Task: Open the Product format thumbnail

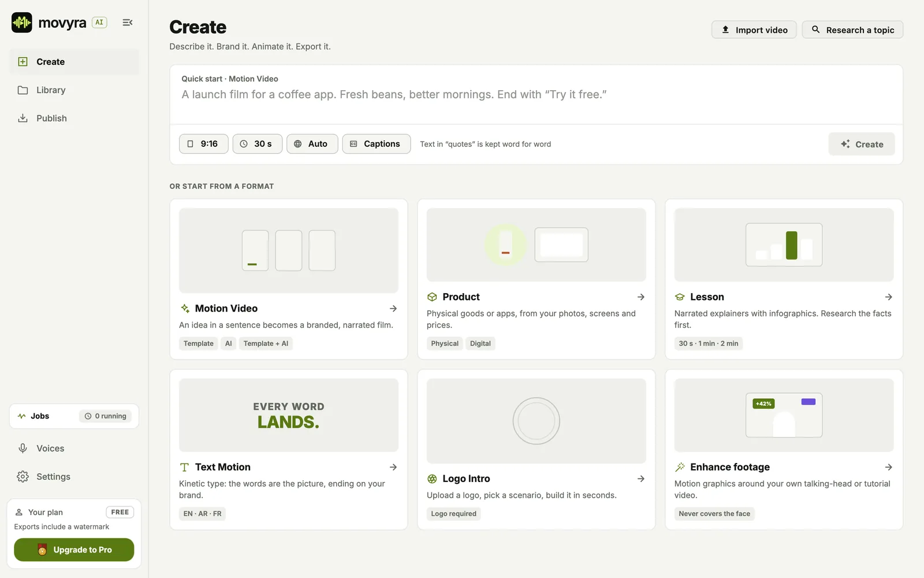Action: [536, 244]
